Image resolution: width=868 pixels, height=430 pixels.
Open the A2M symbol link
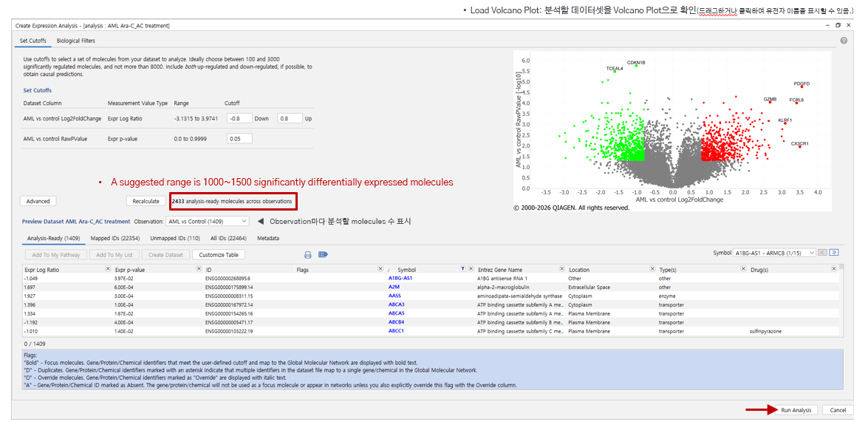click(x=394, y=287)
